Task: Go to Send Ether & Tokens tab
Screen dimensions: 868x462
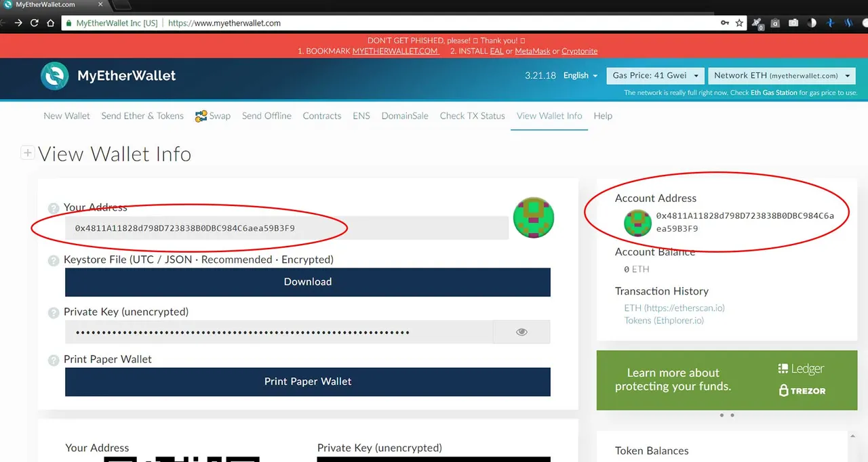Action: [x=142, y=116]
